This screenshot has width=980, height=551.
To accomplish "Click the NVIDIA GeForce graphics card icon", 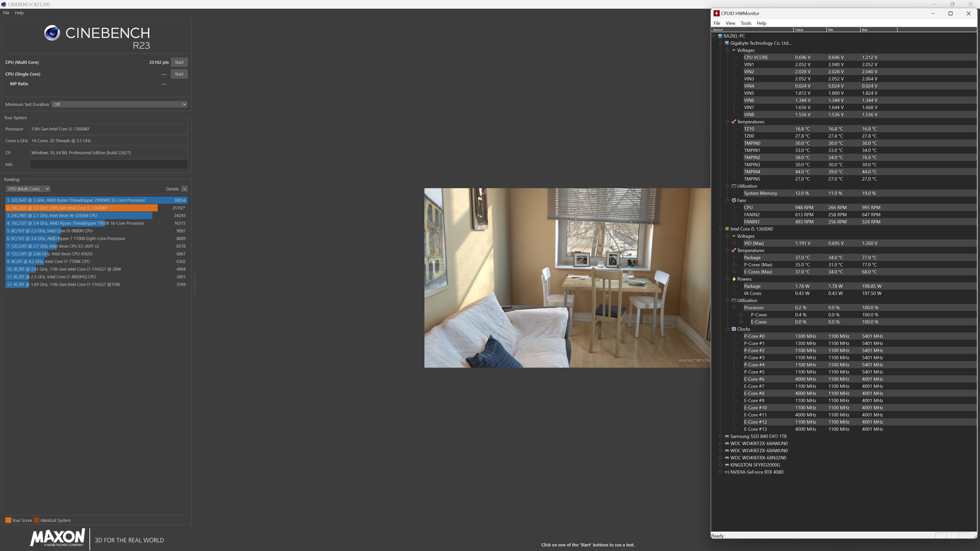I will pos(727,472).
